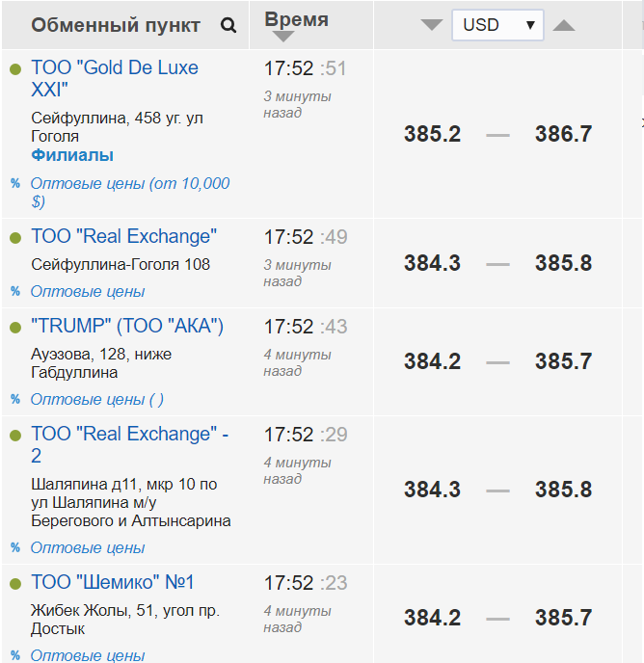Open the USD currency dropdown
Image resolution: width=644 pixels, height=663 pixels.
pyautogui.click(x=497, y=25)
